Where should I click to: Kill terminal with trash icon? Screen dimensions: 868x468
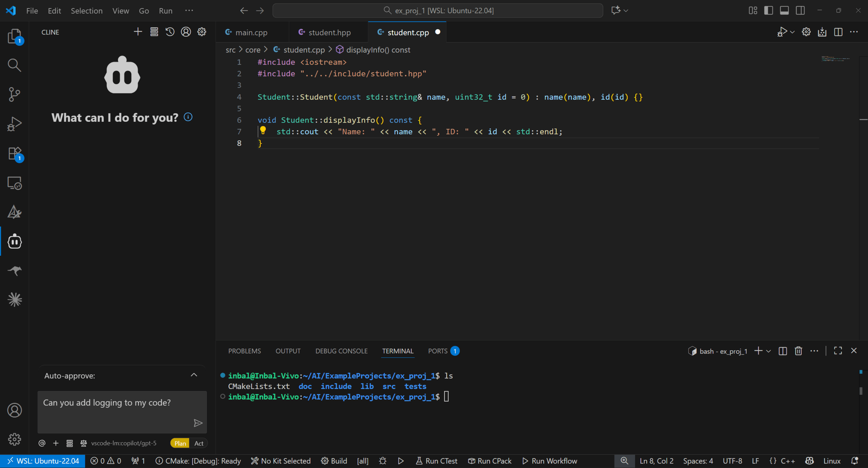pyautogui.click(x=798, y=351)
